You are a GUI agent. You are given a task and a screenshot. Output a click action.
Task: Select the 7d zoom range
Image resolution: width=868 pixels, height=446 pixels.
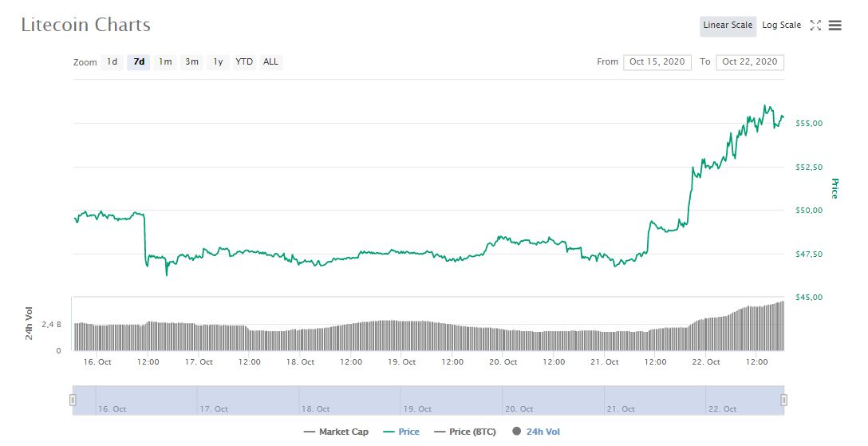[x=139, y=62]
